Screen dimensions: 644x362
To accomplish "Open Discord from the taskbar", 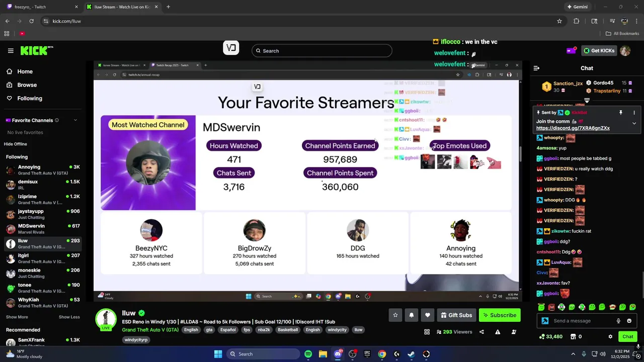I will click(338, 354).
